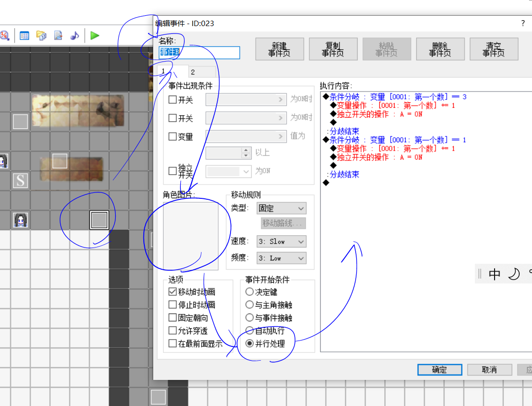532x406 pixels.
Task: Launch the script editor toolbar icon
Action: click(x=58, y=35)
